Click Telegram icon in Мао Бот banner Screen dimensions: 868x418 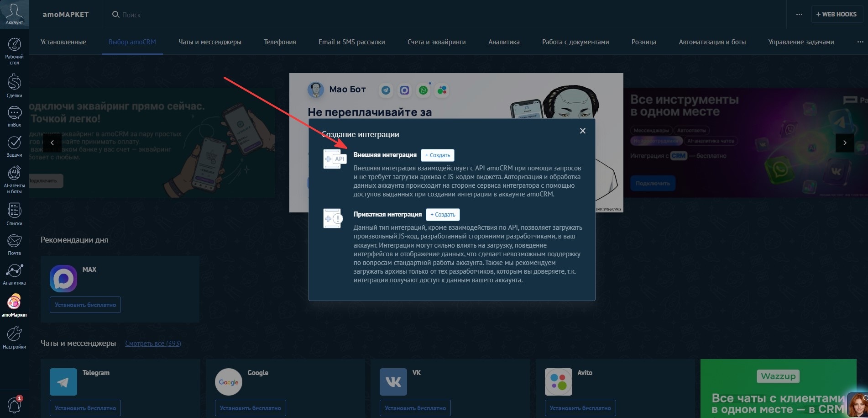(x=386, y=90)
